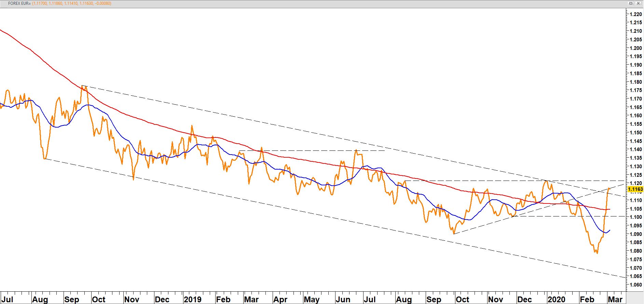Image resolution: width=644 pixels, height=304 pixels.
Task: Click the 1.220 level on price axis
Action: click(x=635, y=14)
